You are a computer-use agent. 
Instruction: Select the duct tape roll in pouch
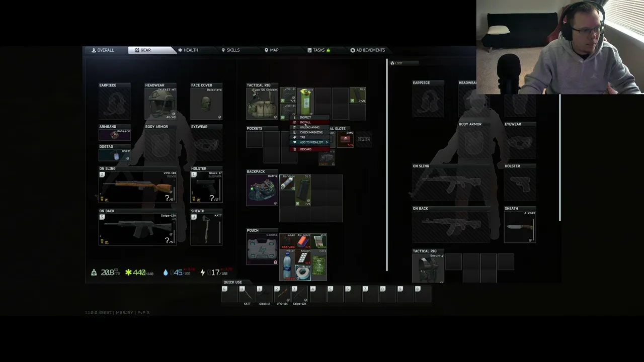[304, 273]
